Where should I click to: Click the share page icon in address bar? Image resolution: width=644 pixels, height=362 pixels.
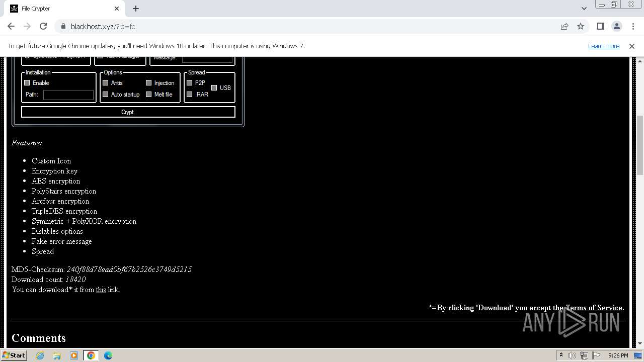pyautogui.click(x=565, y=26)
